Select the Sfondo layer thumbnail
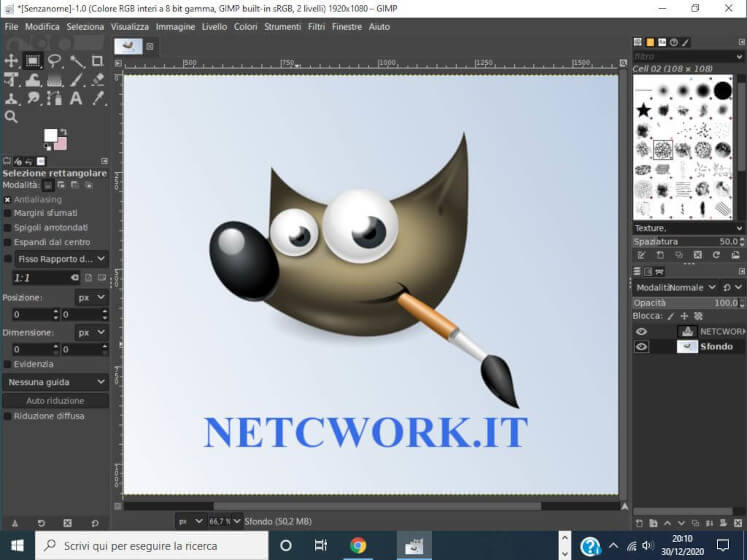Viewport: 747px width, 560px height. point(687,346)
